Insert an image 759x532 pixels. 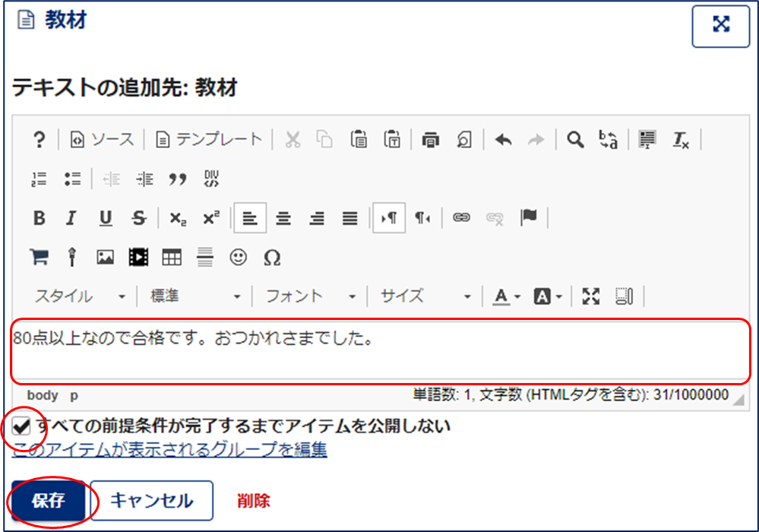[105, 257]
